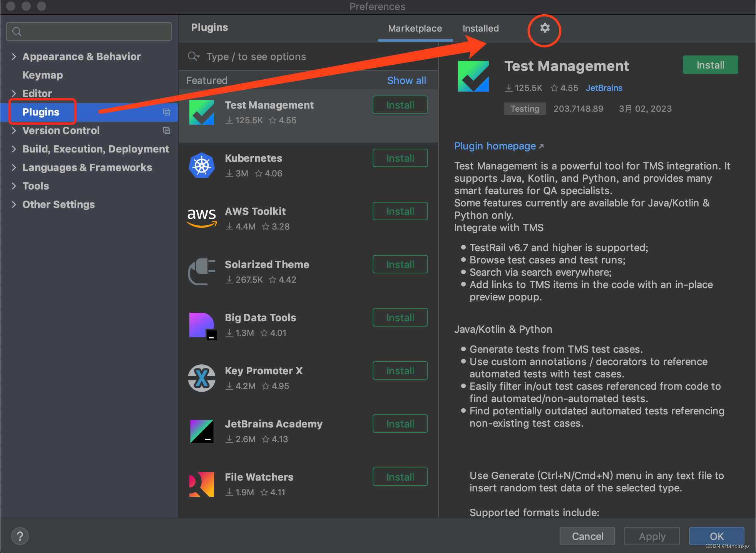
Task: Switch to the Installed tab
Action: 480,28
